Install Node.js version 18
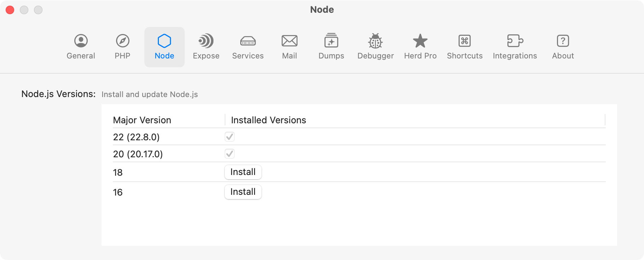 tap(243, 172)
